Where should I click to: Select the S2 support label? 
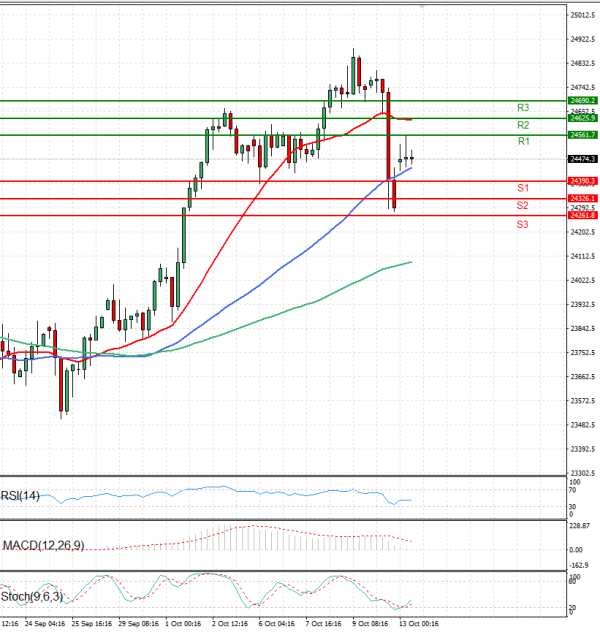coord(523,205)
